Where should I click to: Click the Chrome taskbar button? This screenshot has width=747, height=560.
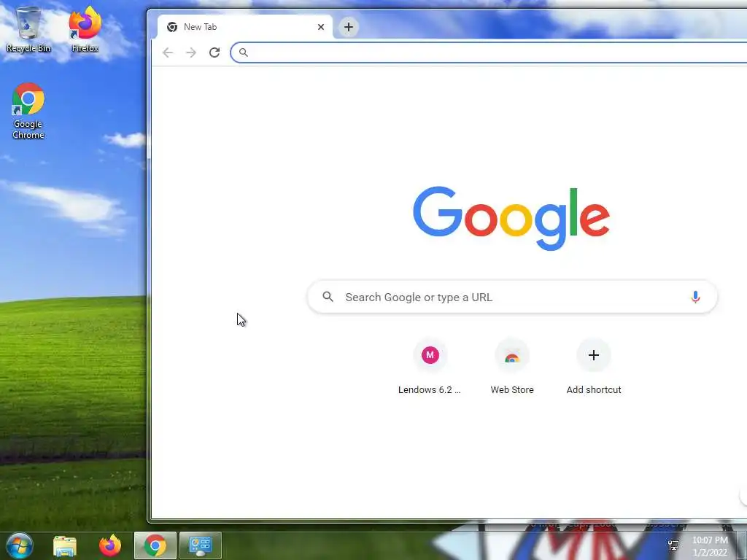155,545
